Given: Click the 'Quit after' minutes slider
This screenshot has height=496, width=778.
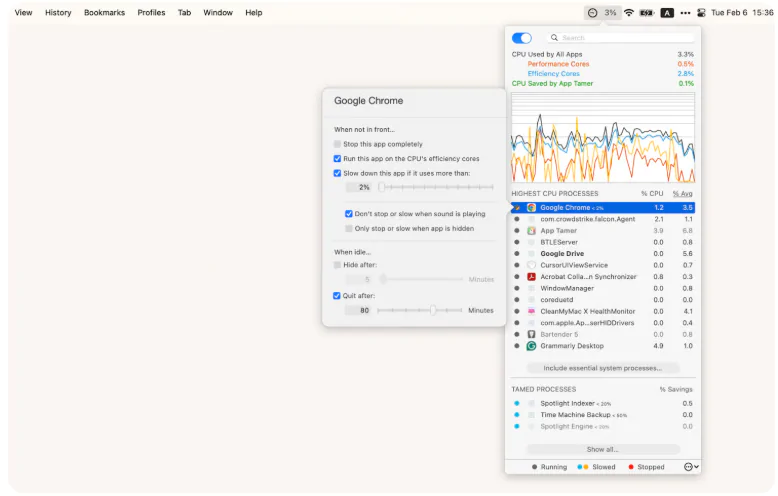Looking at the screenshot, I should [x=434, y=310].
